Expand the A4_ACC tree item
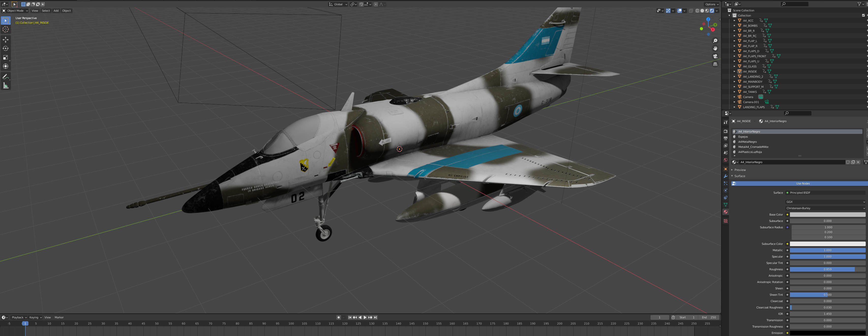 (x=734, y=21)
